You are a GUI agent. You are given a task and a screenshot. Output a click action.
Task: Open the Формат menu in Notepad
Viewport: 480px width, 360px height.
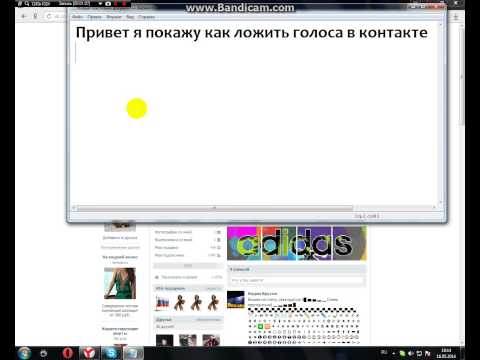[114, 17]
